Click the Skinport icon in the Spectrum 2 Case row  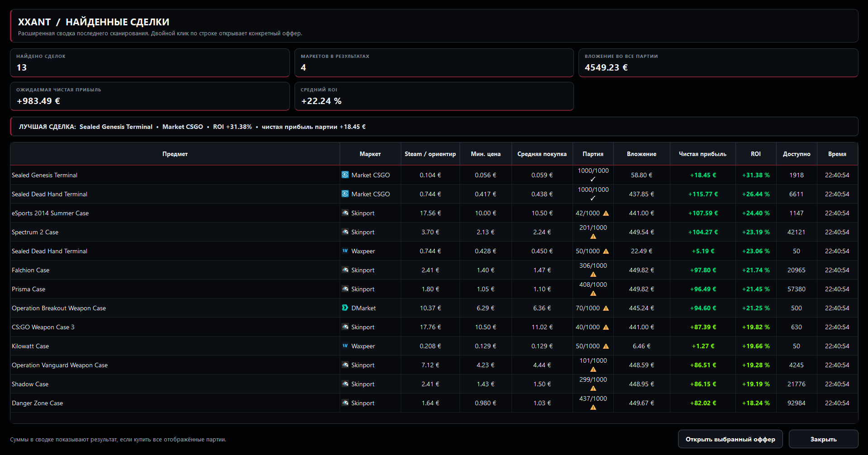(x=345, y=232)
